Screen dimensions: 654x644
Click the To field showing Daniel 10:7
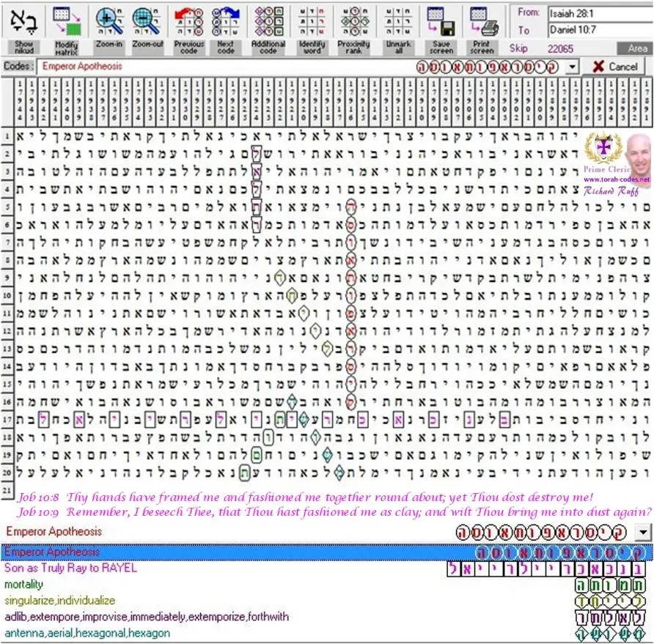[x=600, y=29]
